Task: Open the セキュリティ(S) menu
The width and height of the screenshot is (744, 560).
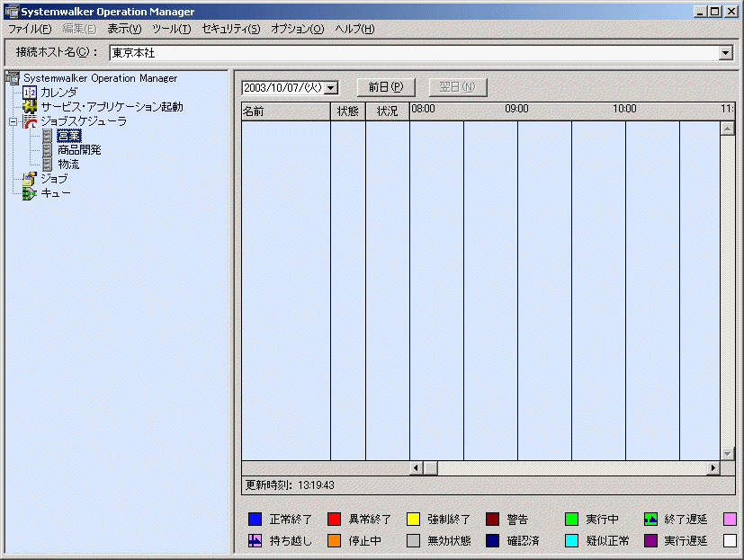Action: [x=231, y=29]
